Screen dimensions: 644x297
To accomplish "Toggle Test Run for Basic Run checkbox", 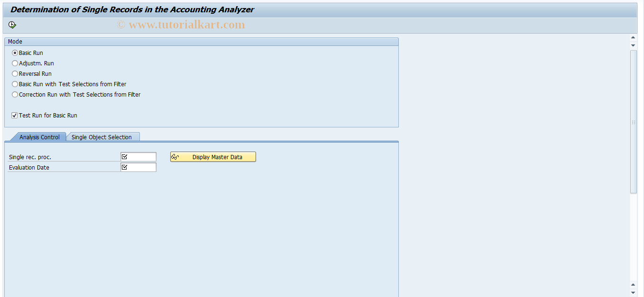I will (x=15, y=116).
